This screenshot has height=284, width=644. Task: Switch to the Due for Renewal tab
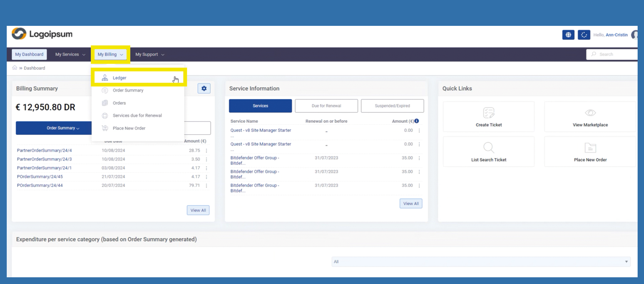coord(326,106)
